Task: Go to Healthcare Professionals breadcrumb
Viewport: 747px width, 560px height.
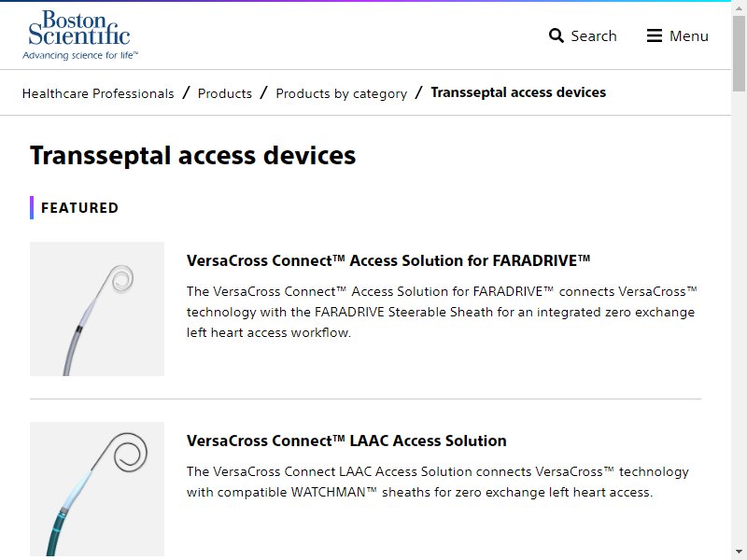Action: [x=98, y=93]
